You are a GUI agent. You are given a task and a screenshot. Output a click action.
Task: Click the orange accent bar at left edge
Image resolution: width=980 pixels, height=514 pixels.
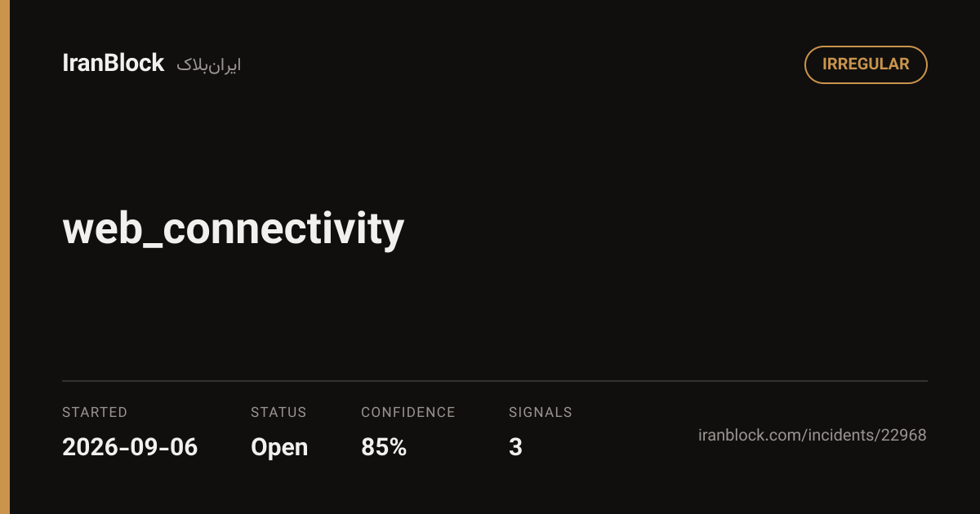[x=5, y=257]
